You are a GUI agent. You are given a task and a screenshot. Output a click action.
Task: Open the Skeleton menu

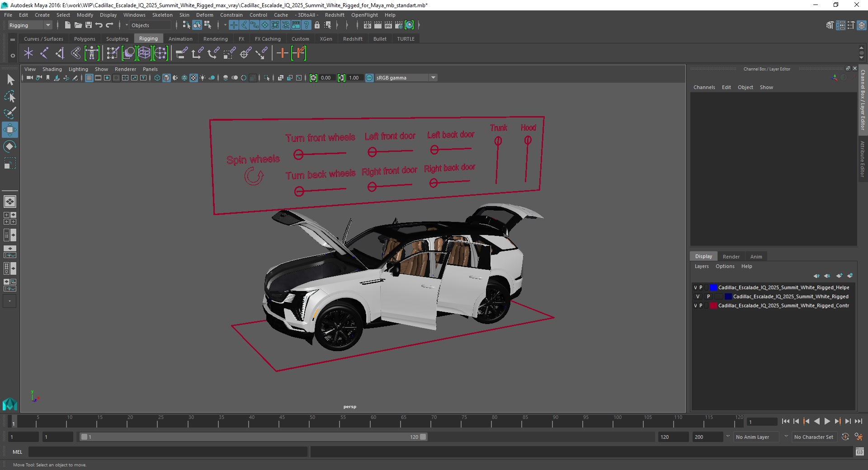tap(162, 15)
